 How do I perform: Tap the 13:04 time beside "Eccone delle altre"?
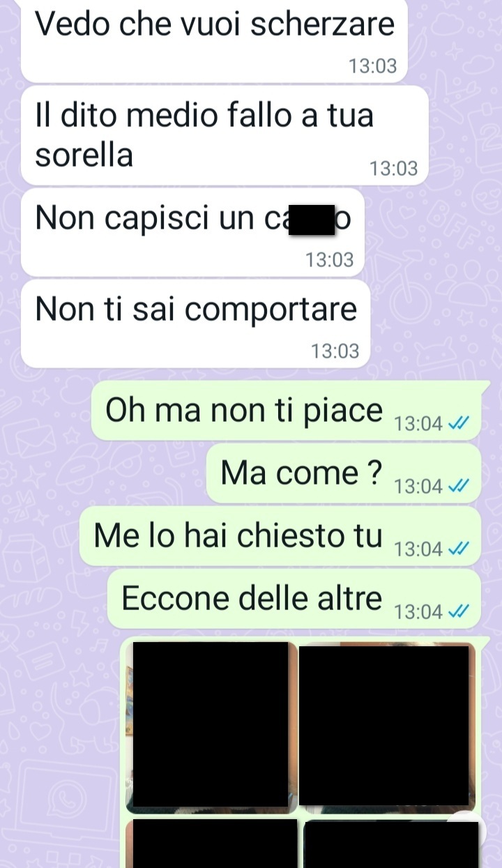[x=418, y=613]
